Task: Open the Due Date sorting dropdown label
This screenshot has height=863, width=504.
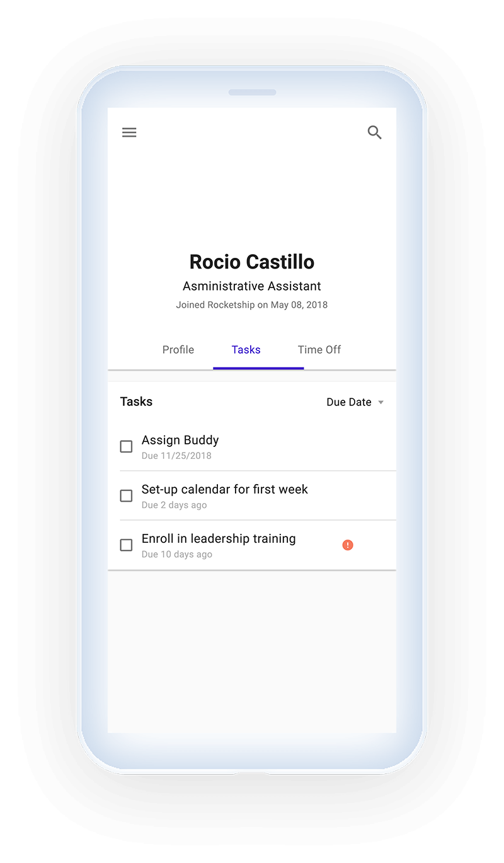Action: coord(349,402)
